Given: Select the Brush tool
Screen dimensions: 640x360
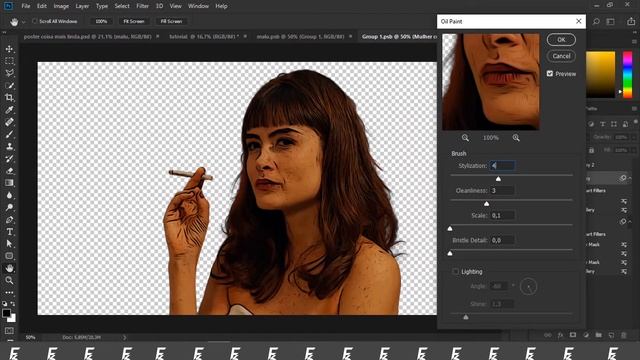Looking at the screenshot, I should click(9, 134).
